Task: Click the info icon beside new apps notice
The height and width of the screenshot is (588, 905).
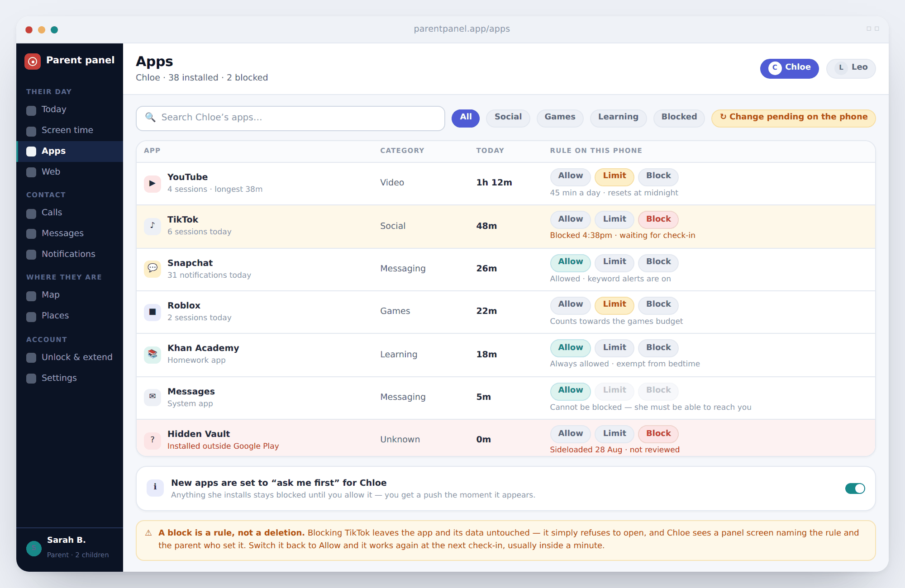Action: (x=155, y=488)
